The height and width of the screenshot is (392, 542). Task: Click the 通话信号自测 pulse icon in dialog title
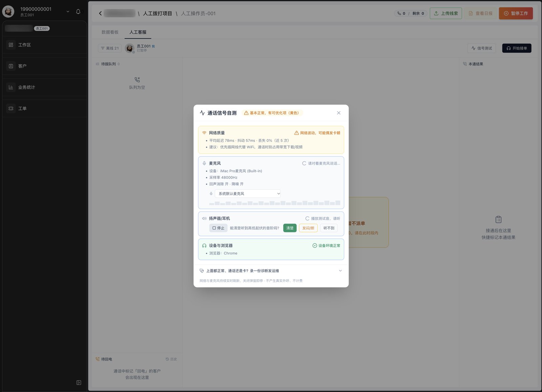click(x=202, y=113)
